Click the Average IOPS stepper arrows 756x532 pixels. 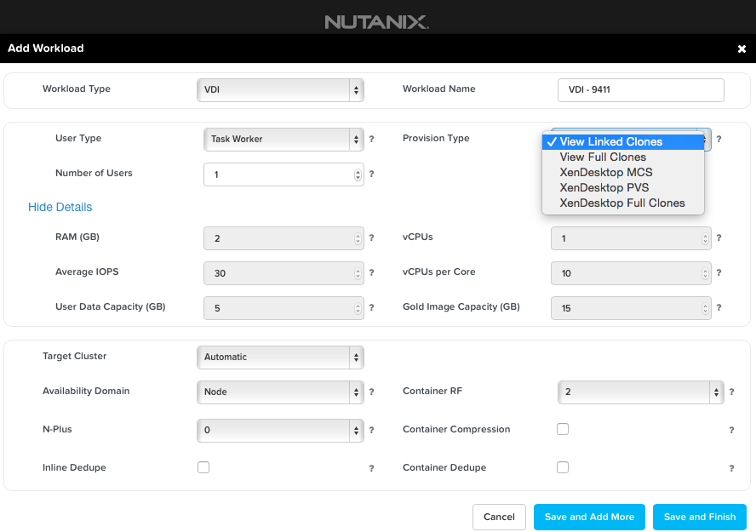click(358, 273)
